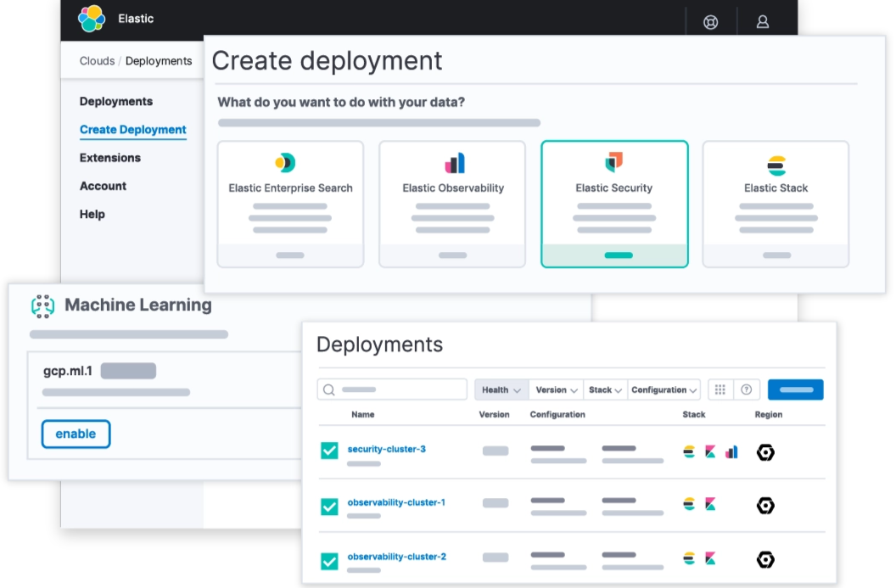Select Create Deployment in the sidebar
Screen dimensions: 896x588
coord(132,130)
